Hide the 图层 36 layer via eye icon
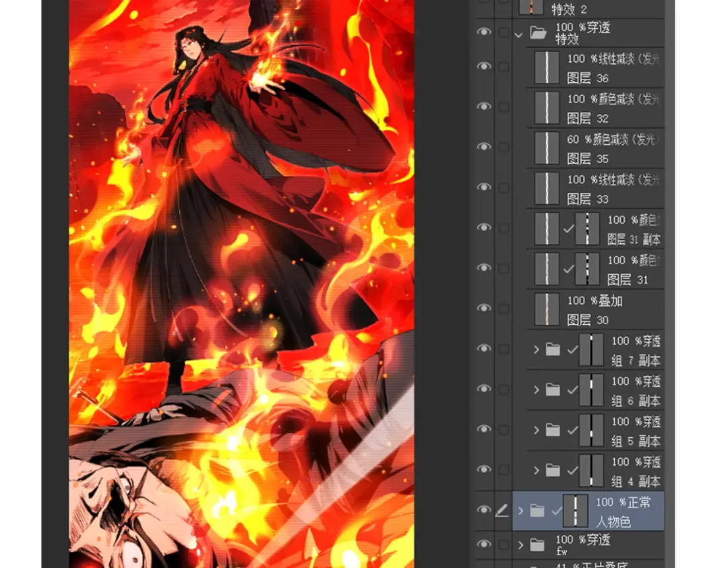The image size is (728, 568). click(x=484, y=66)
